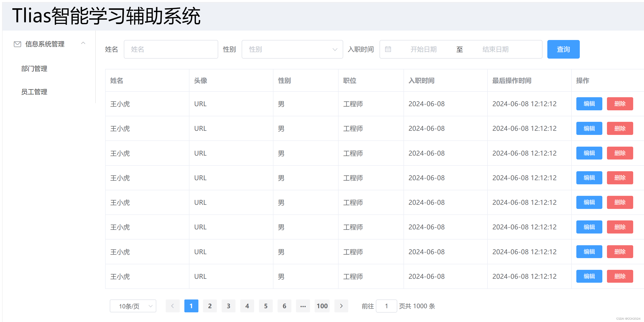Image resolution: width=644 pixels, height=322 pixels.
Task: Click 编辑 in the fourth table row
Action: 589,178
